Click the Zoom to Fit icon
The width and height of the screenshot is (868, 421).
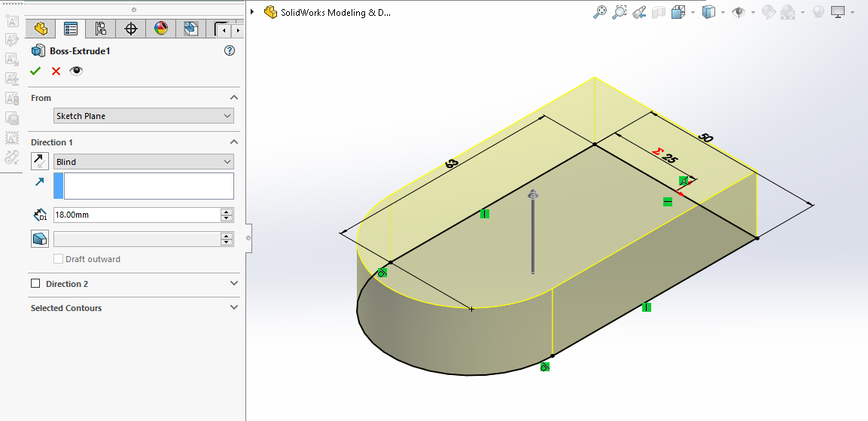pos(600,12)
